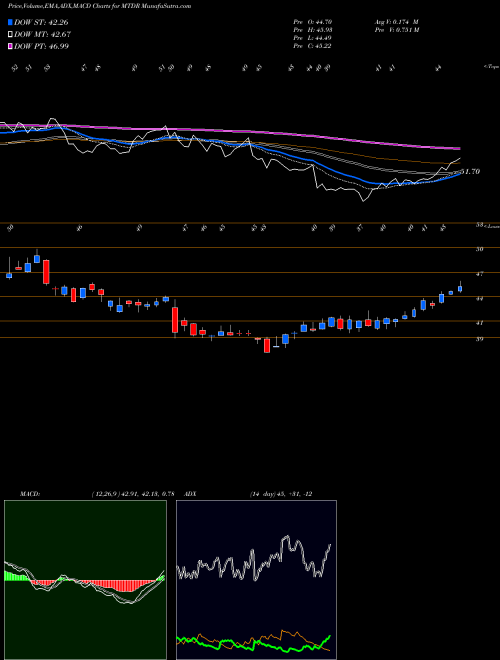Click the 'Avg V: 0.174 M' value
This screenshot has height=660, width=500.
tap(396, 22)
